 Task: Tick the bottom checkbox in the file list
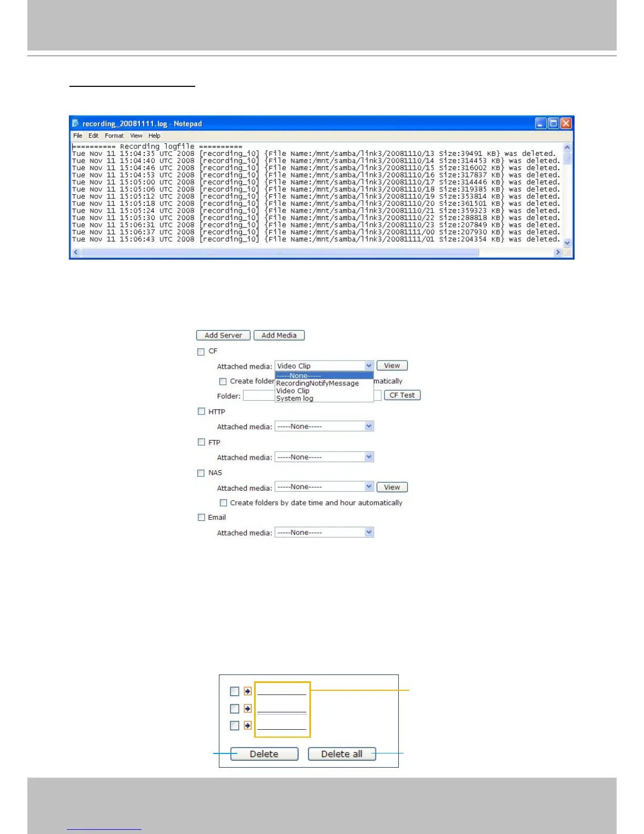click(235, 726)
